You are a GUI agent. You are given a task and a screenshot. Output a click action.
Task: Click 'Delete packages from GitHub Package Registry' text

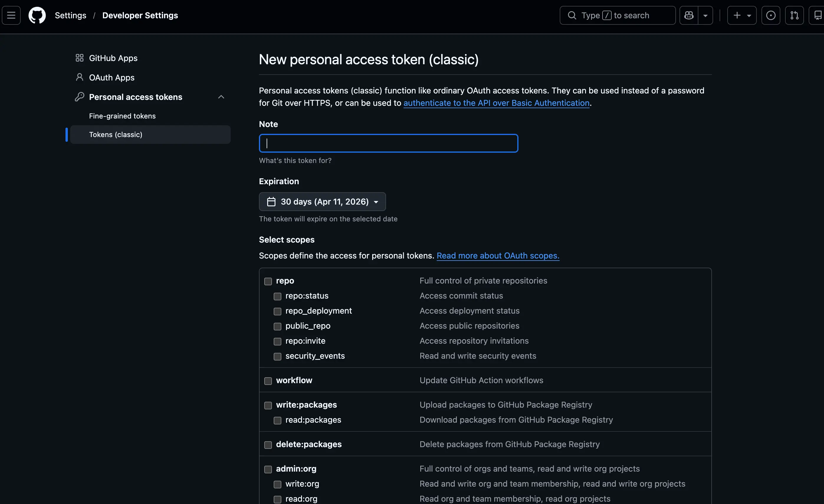click(510, 444)
